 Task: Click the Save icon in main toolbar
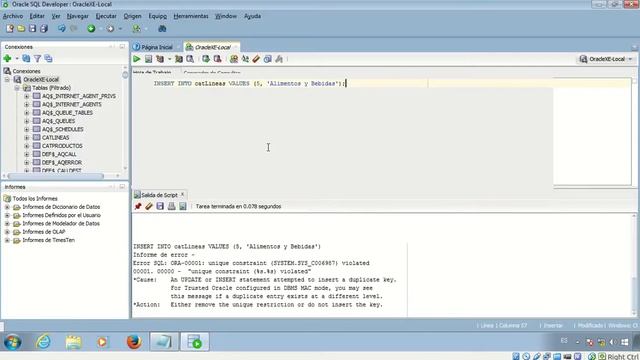point(32,29)
